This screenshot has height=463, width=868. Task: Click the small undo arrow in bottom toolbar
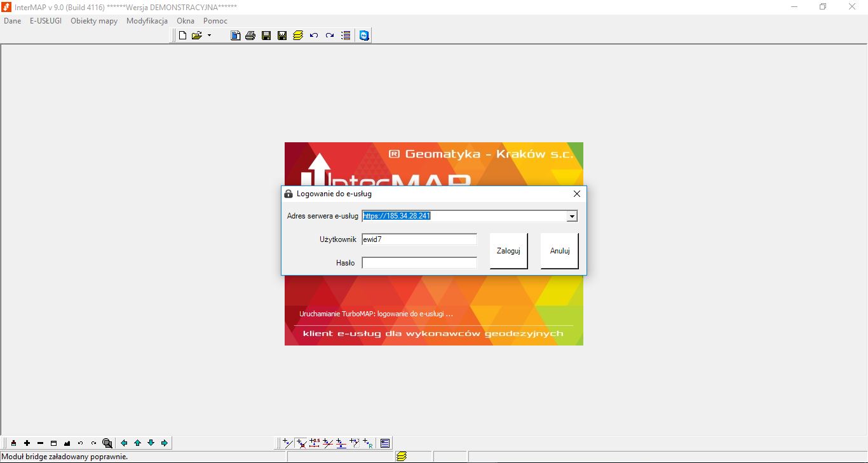pyautogui.click(x=80, y=443)
